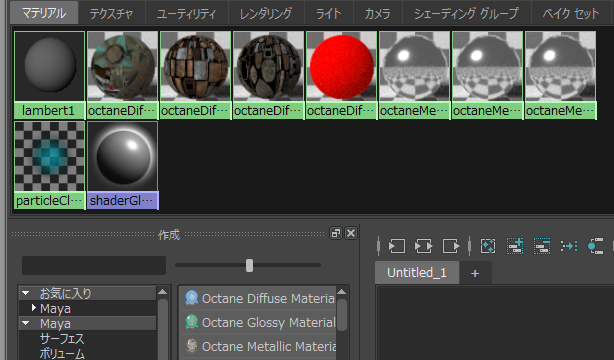Select the shaderGlow material swatch
This screenshot has height=360, width=614.
point(123,165)
